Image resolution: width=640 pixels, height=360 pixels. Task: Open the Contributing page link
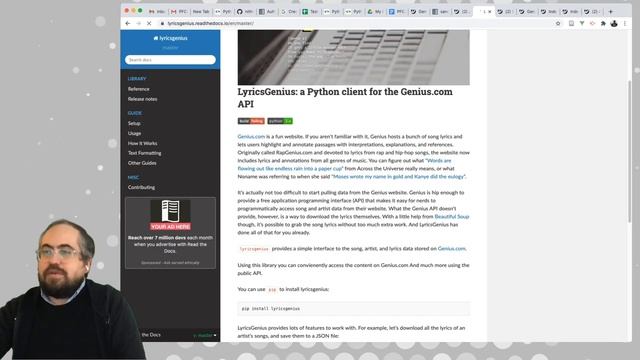(141, 187)
